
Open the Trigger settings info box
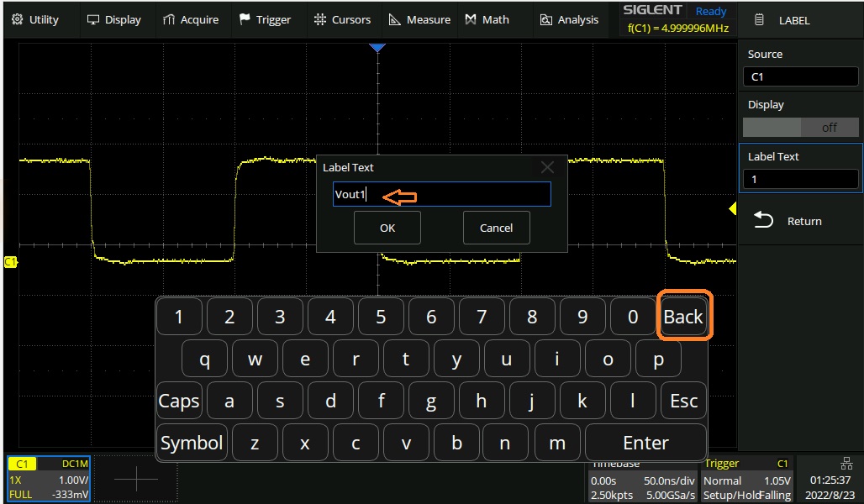[747, 479]
